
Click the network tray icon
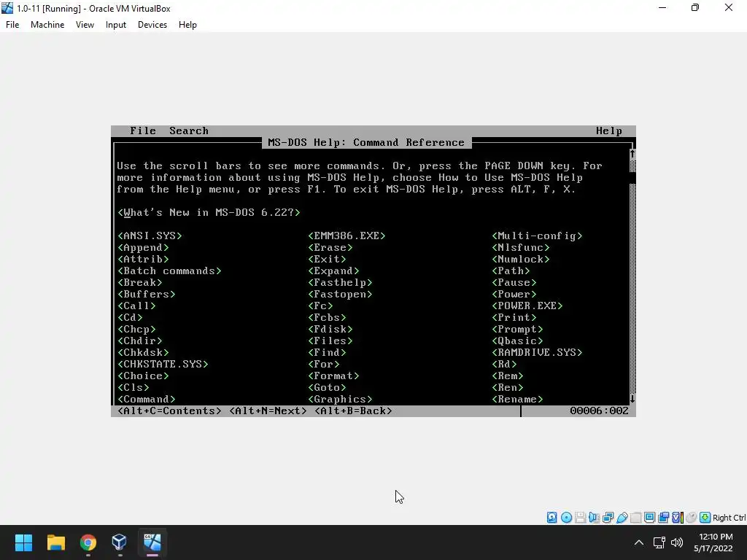(659, 542)
